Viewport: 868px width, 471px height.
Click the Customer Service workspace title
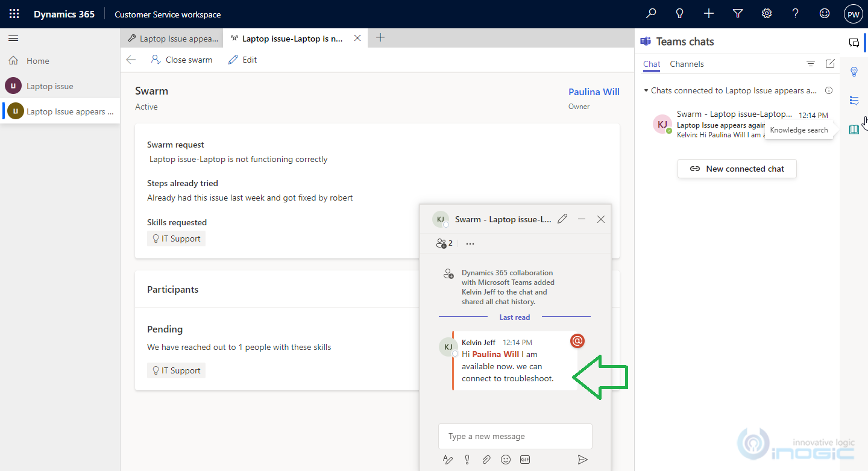pos(168,14)
